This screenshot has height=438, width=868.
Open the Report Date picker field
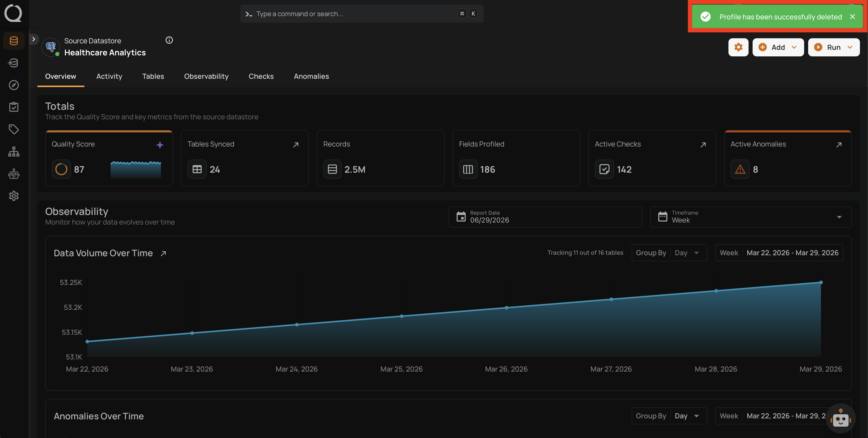point(545,217)
